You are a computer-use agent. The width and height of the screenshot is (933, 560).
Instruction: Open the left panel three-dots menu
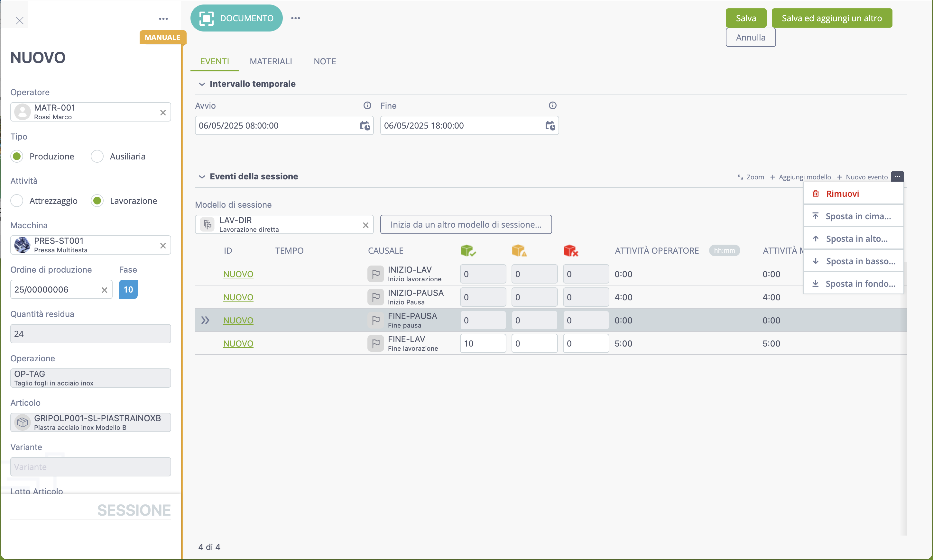pyautogui.click(x=163, y=19)
